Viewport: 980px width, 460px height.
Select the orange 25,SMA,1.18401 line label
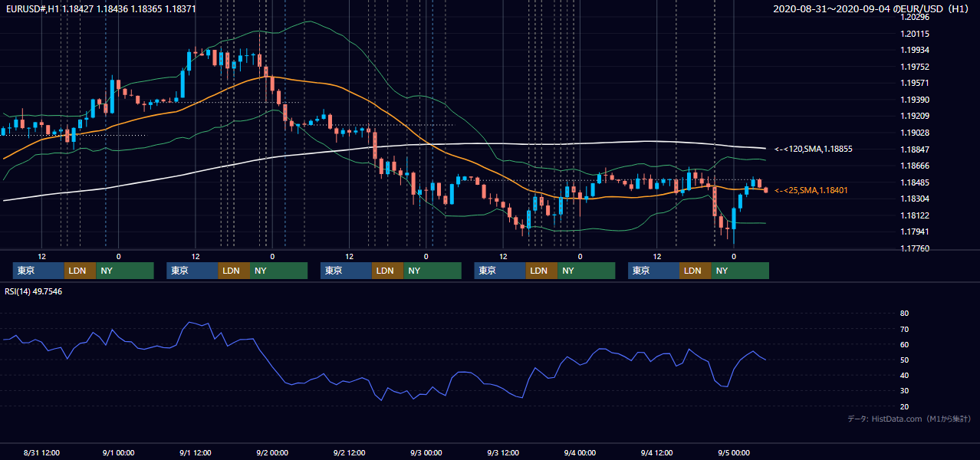811,190
